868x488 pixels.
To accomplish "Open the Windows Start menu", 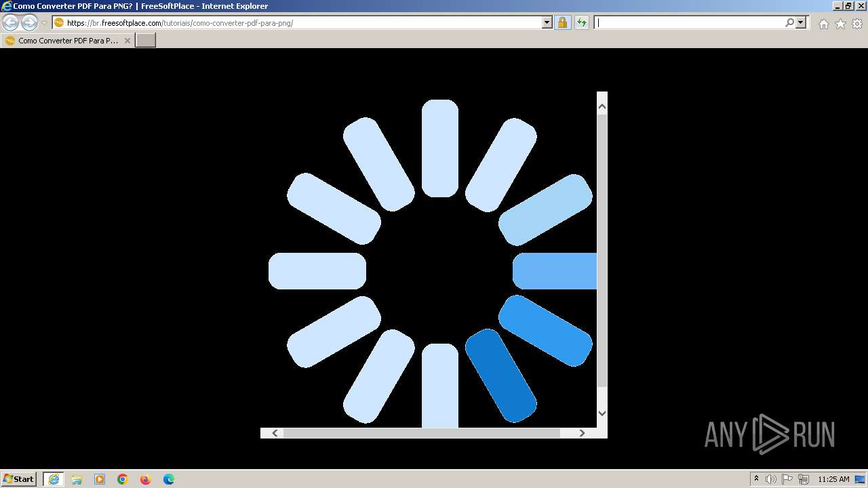I will tap(18, 479).
